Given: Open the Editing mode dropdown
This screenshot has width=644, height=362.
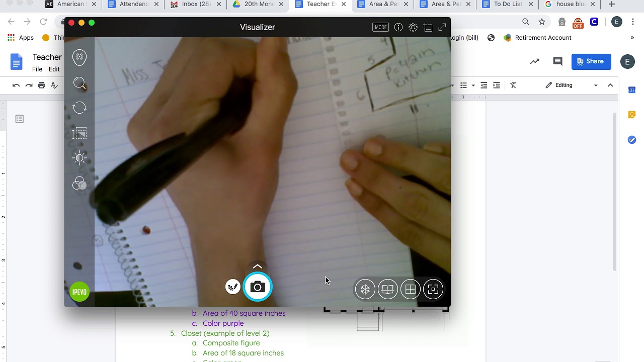Looking at the screenshot, I should [x=572, y=85].
